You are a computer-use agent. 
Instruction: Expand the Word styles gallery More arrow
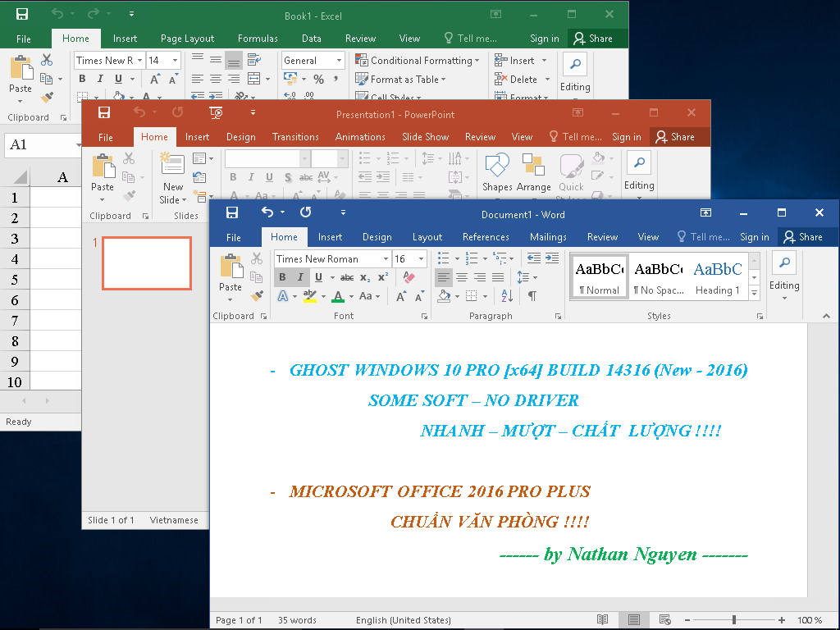[755, 293]
